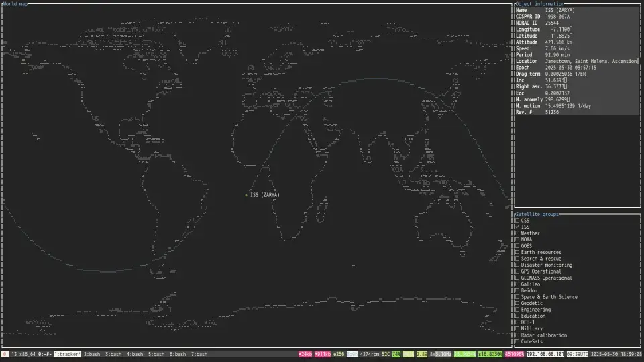Check the Weather satellite group
Viewport: 644px width, 362px height.
pos(517,233)
